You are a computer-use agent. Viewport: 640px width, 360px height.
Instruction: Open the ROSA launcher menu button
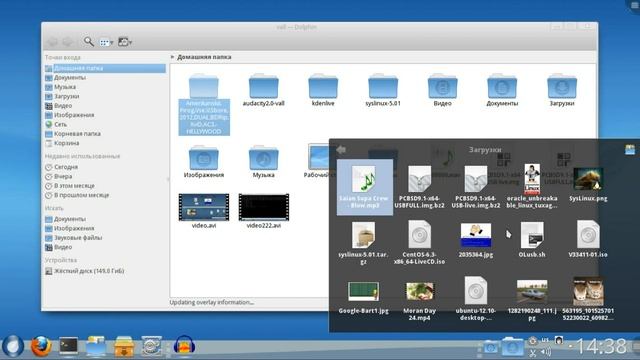click(x=13, y=346)
